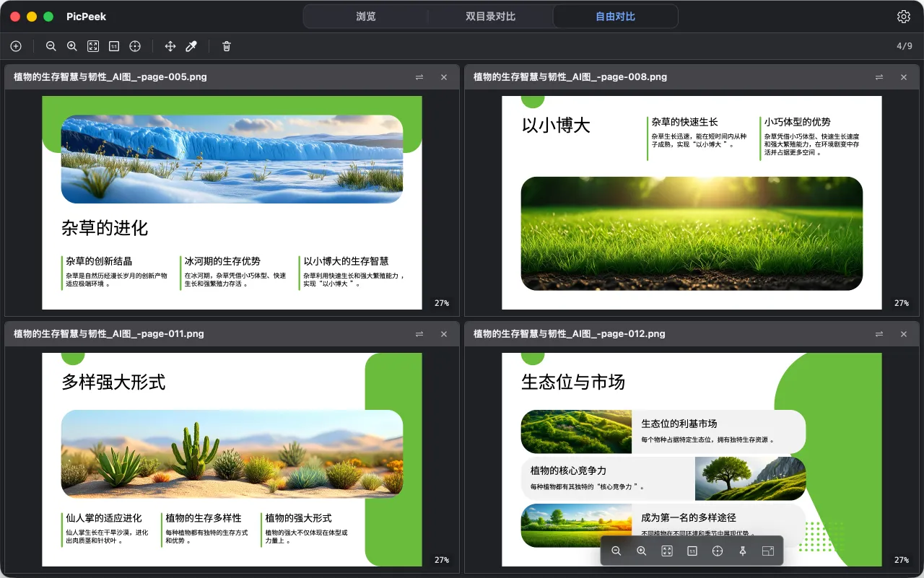The width and height of the screenshot is (924, 578).
Task: Click fit-to-window icon in top toolbar
Action: coord(93,46)
